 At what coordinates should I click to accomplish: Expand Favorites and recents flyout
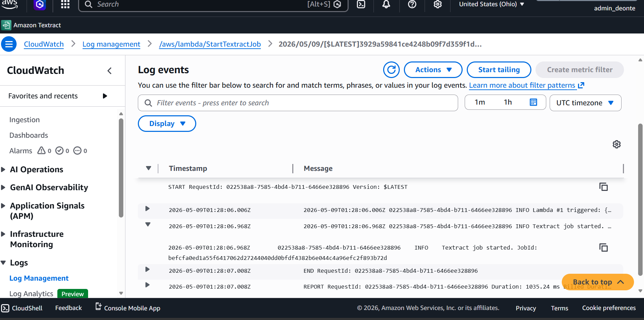pos(105,96)
